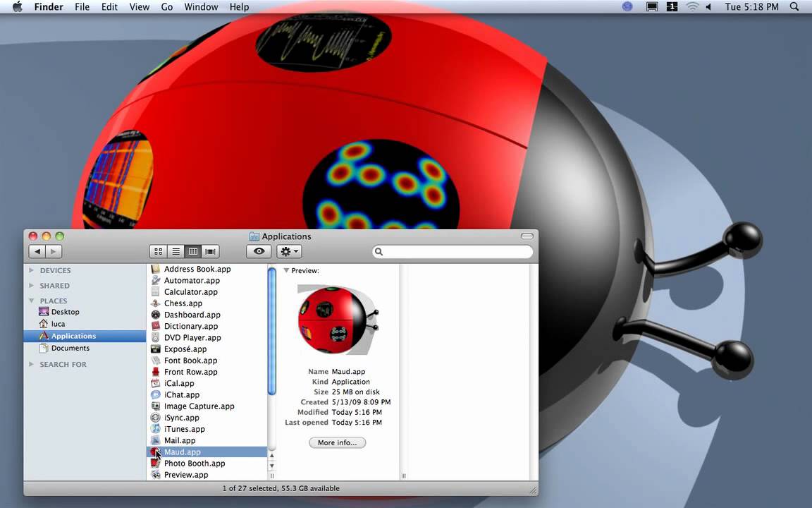Select Applications in the sidebar
The image size is (812, 508).
(85, 336)
